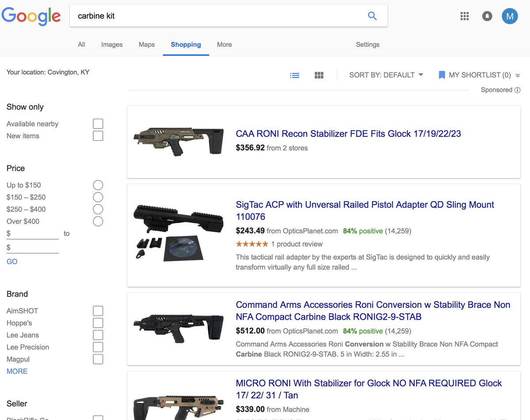Click the 1 product review stars
Screen dimensions: 530x420
click(252, 244)
